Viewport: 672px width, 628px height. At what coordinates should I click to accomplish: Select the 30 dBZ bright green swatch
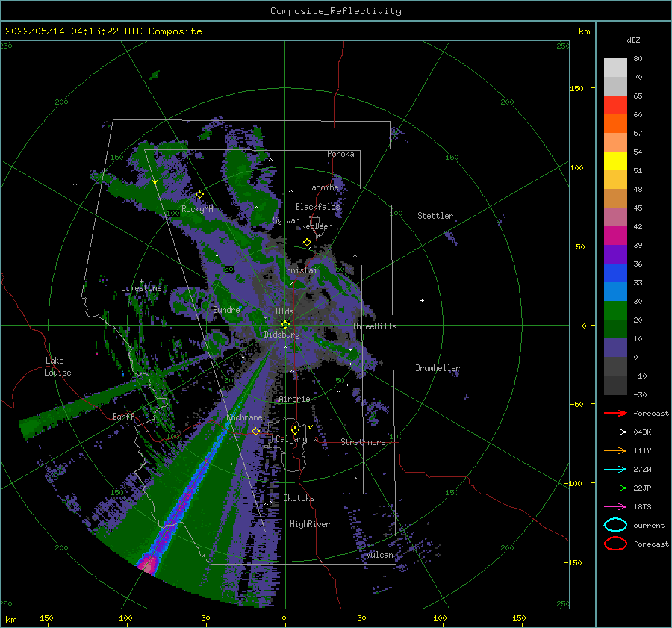pyautogui.click(x=615, y=311)
